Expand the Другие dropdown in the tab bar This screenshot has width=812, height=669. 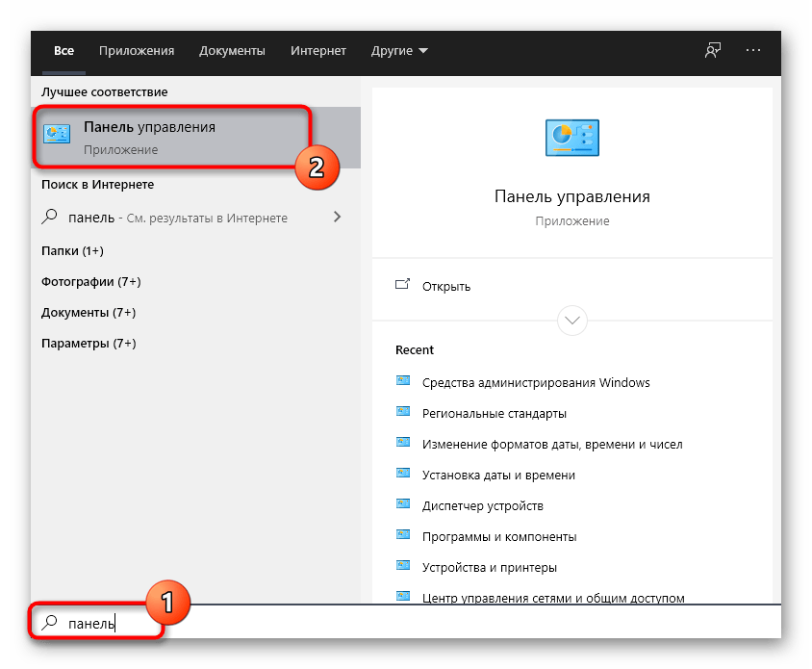[398, 51]
